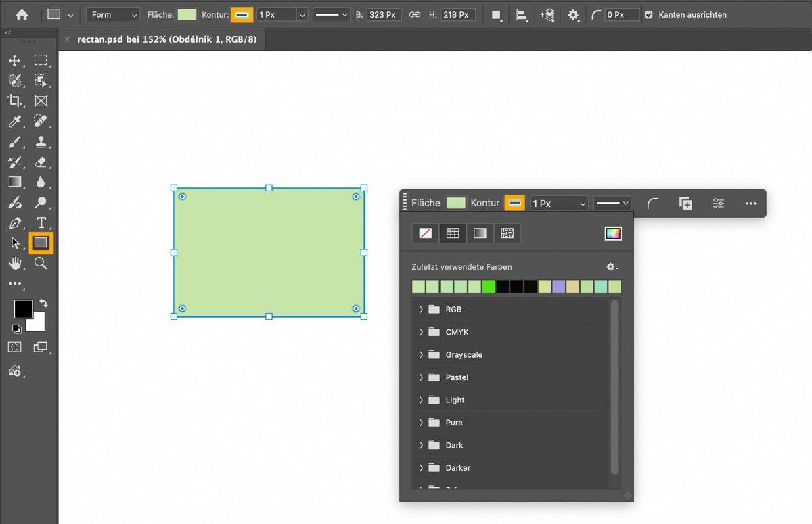
Task: Open the three-dots more options button
Action: click(750, 204)
